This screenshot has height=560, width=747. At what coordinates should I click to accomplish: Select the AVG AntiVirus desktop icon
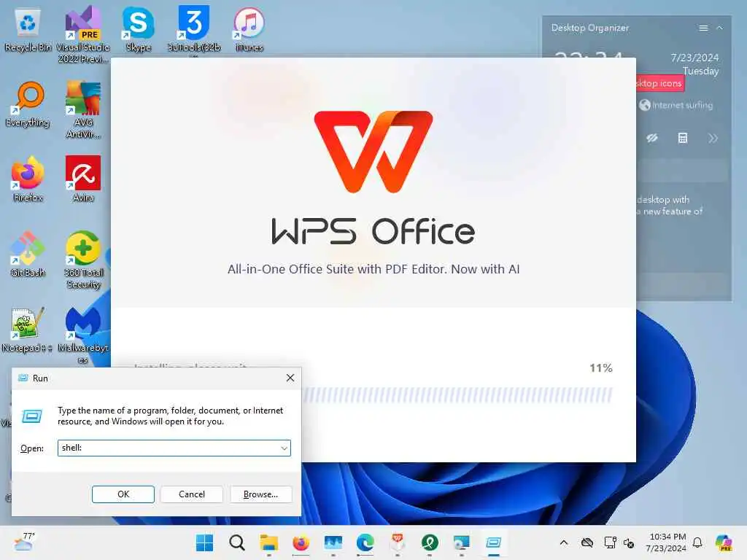coord(83,109)
